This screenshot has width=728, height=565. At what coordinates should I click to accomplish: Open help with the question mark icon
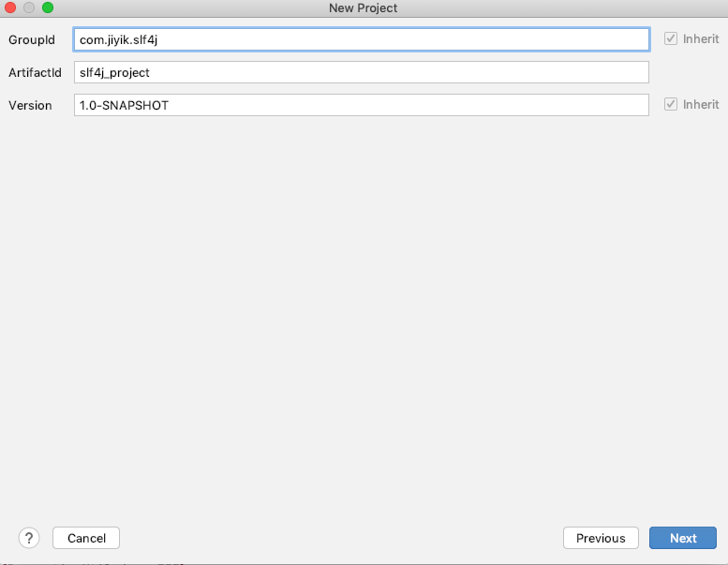pos(29,538)
